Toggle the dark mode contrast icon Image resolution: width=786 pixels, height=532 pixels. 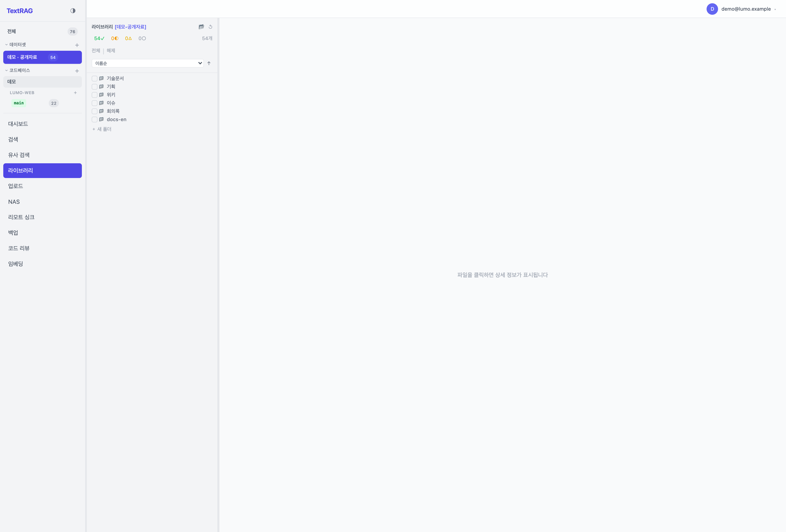(x=73, y=11)
